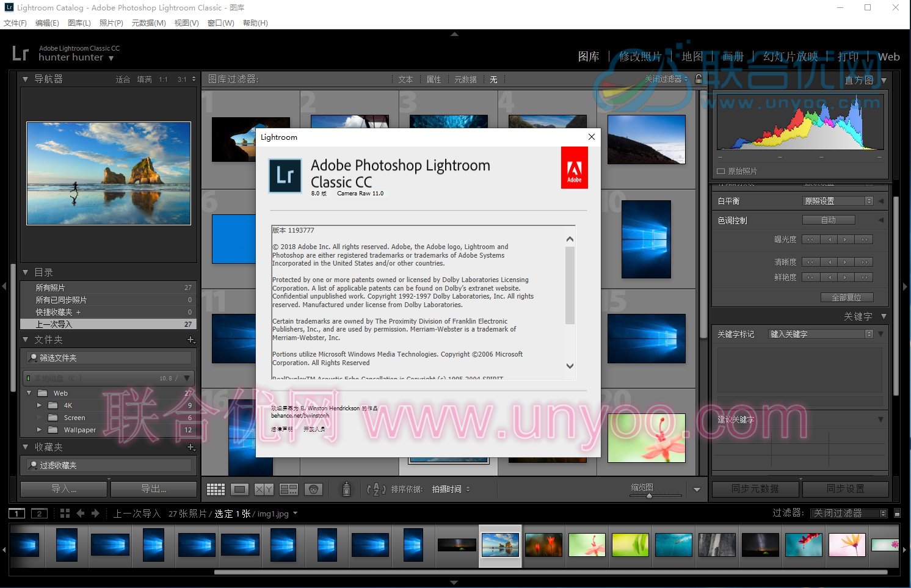Screen dimensions: 911x588
Task: Go back with filmstrip left arrow
Action: [x=80, y=514]
